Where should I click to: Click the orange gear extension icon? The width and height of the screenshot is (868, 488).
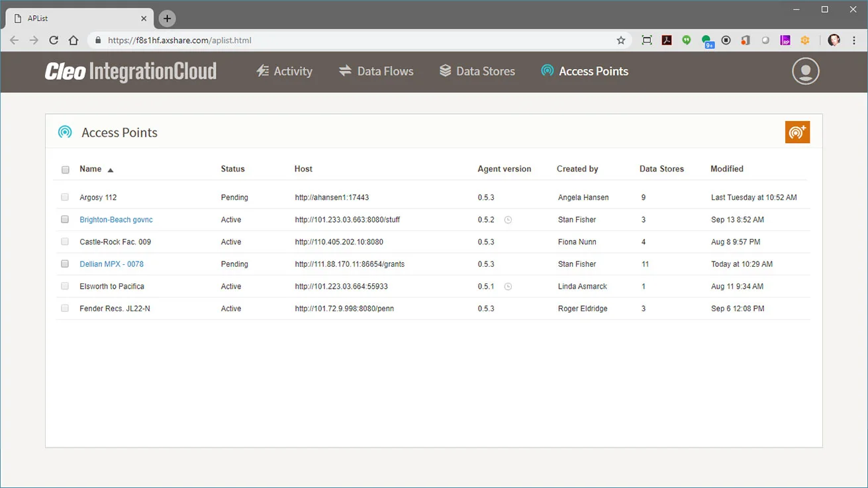(x=805, y=40)
